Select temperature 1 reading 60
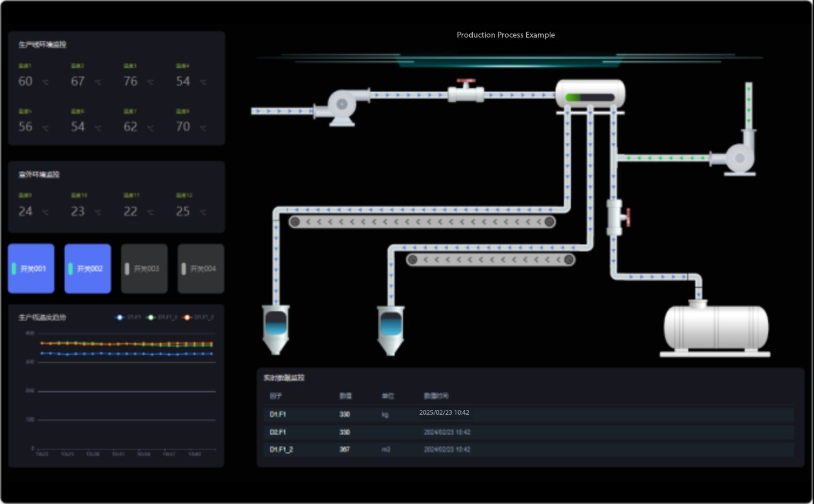The image size is (814, 504). point(25,81)
